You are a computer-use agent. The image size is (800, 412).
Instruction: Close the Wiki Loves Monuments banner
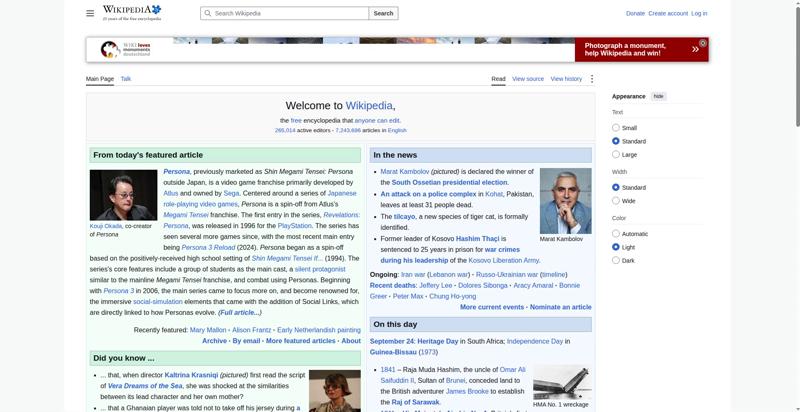pyautogui.click(x=703, y=43)
